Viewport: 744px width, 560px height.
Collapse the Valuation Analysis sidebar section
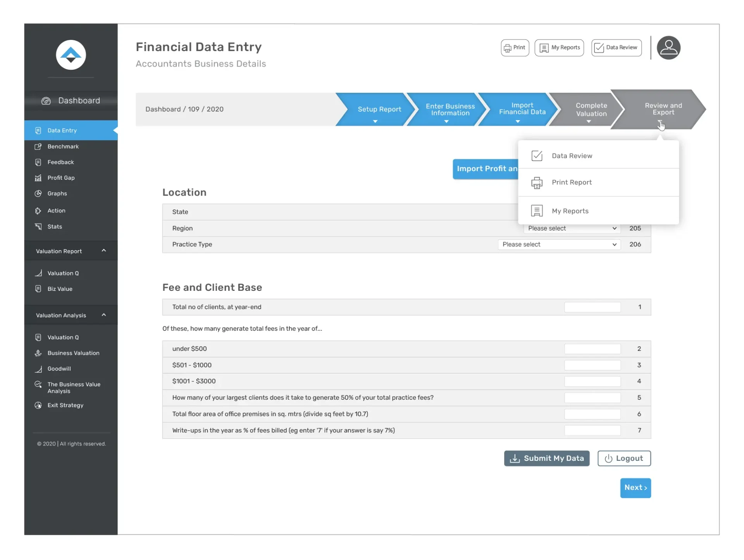point(103,315)
